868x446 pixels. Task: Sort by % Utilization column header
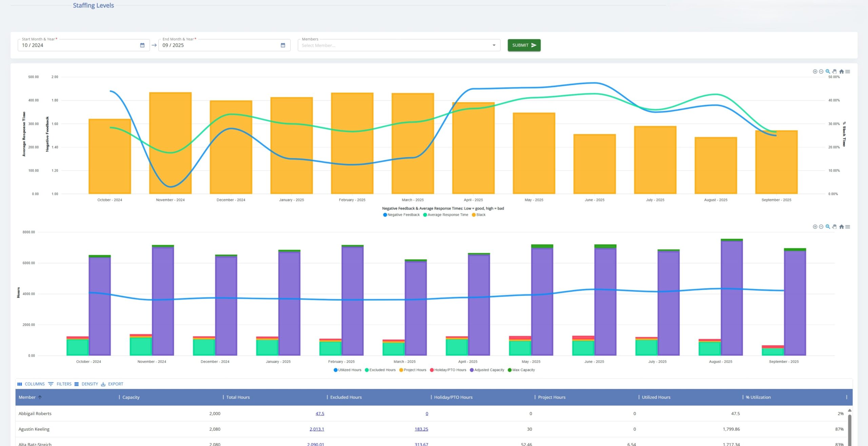(x=758, y=397)
